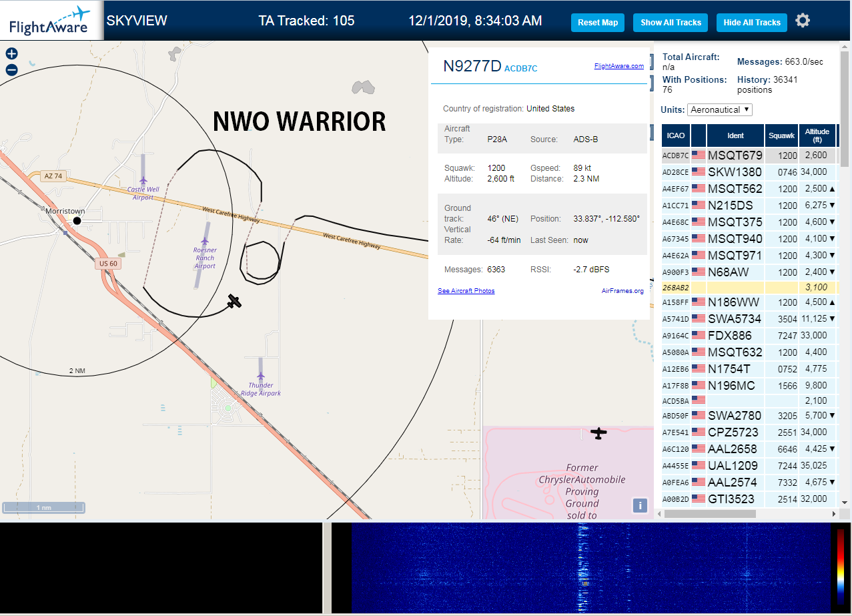Screen dimensions: 852x616
Task: Click the US flag in SKW1380 row
Action: point(699,172)
